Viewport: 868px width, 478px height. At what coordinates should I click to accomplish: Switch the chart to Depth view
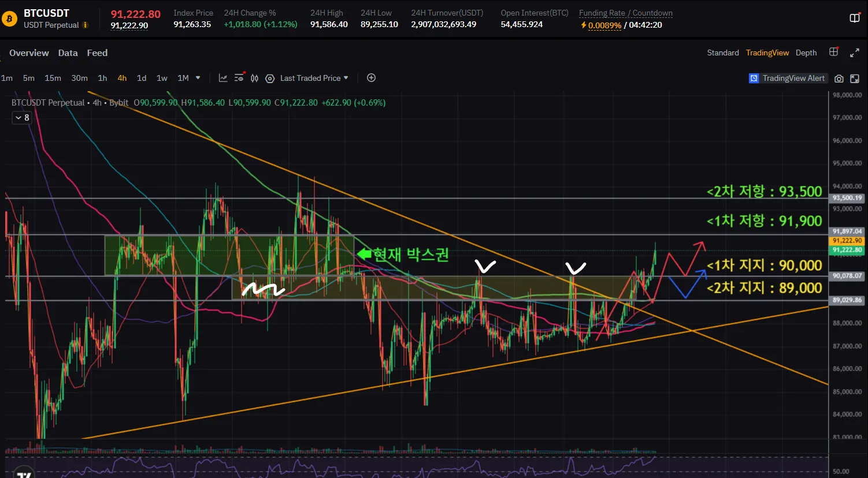pyautogui.click(x=806, y=53)
